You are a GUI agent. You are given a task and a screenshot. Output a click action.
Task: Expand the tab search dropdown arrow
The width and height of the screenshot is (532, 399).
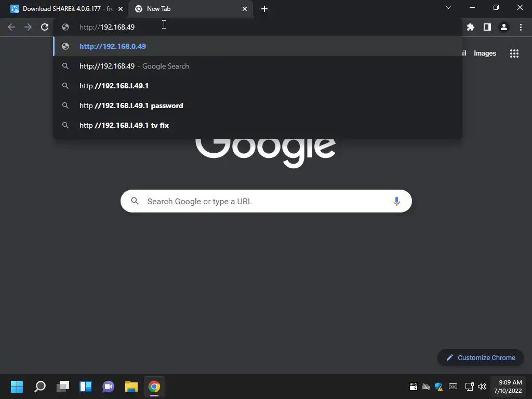pyautogui.click(x=448, y=7)
